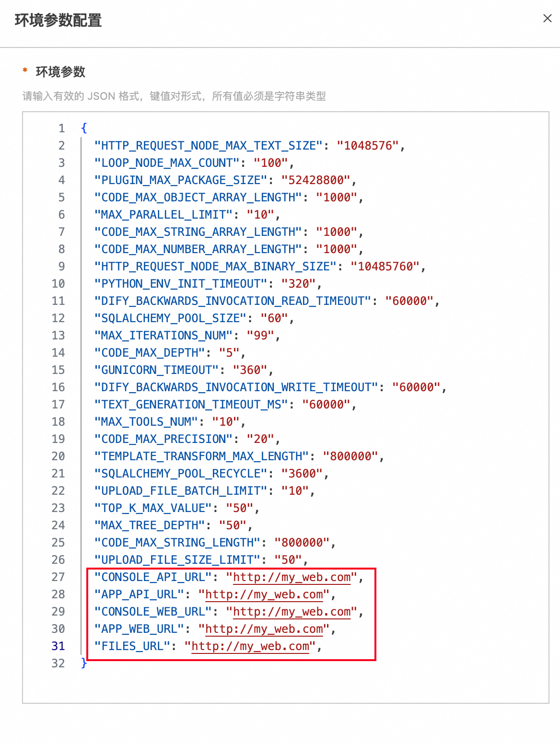This screenshot has height=745, width=560.
Task: Click the APP_WEB_URL http://my_web.com link
Action: coord(264,629)
